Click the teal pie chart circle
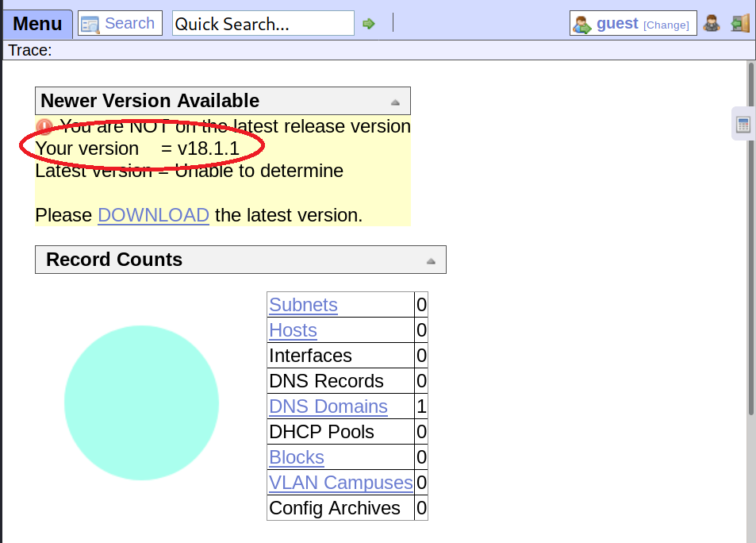The height and width of the screenshot is (543, 756). pyautogui.click(x=141, y=403)
